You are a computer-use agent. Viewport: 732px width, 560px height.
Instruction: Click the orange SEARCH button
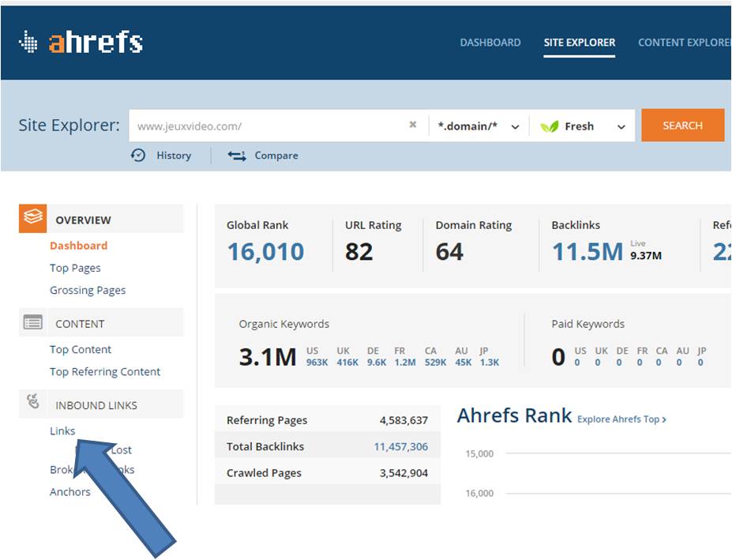[x=682, y=125]
